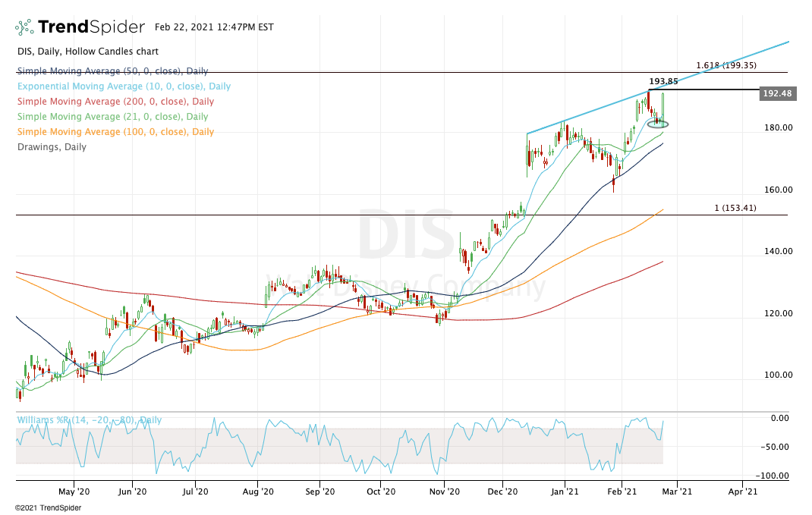The height and width of the screenshot is (515, 812).
Task: Click the May '20 date axis label
Action: (74, 491)
